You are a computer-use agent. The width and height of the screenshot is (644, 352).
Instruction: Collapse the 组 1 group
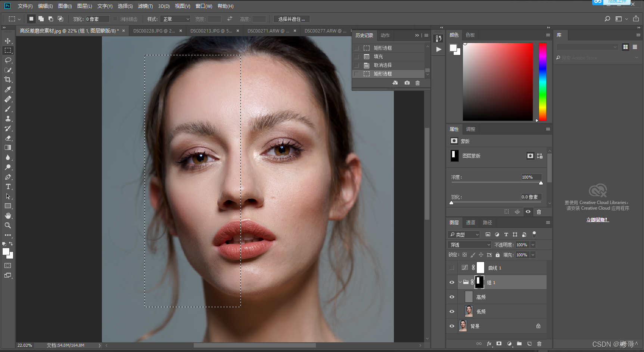[460, 282]
